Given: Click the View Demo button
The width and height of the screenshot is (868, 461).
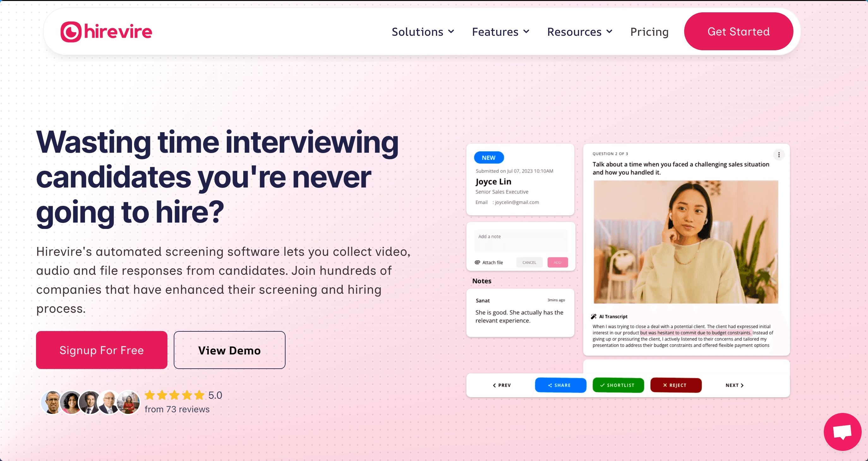Looking at the screenshot, I should 229,350.
